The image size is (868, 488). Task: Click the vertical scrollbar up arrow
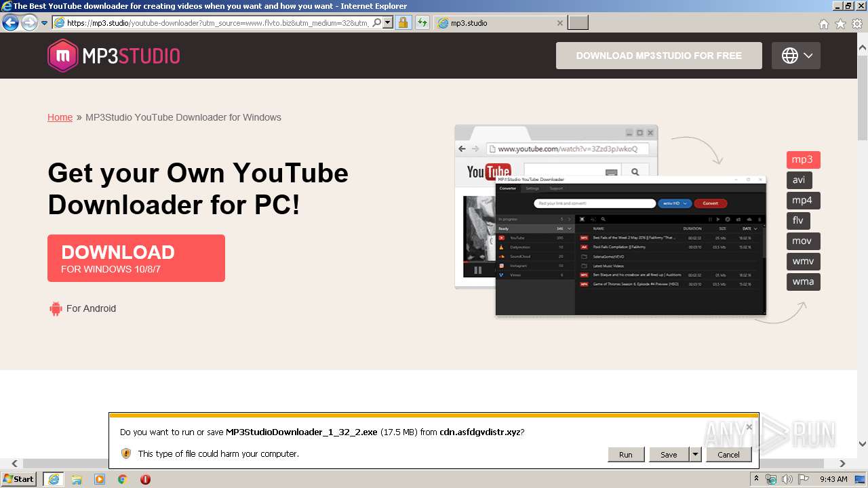[863, 48]
